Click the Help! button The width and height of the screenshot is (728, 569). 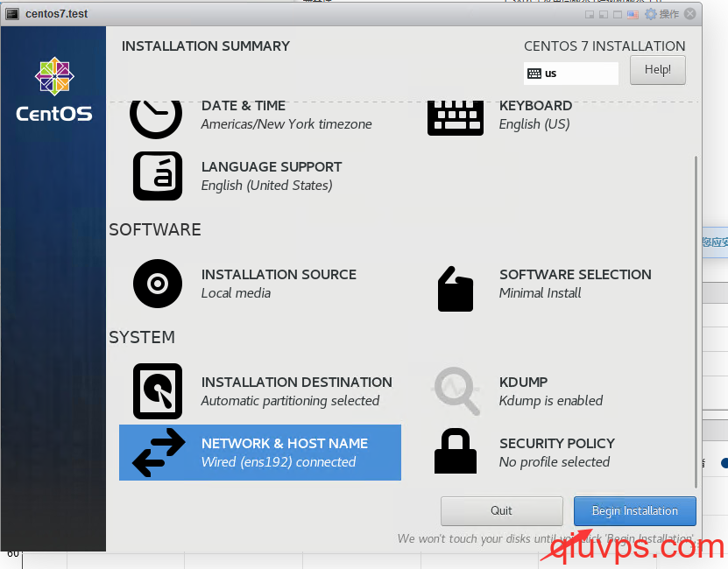[657, 70]
